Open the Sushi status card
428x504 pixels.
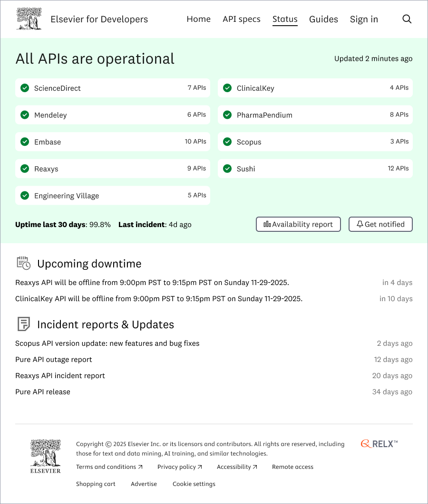(x=315, y=169)
